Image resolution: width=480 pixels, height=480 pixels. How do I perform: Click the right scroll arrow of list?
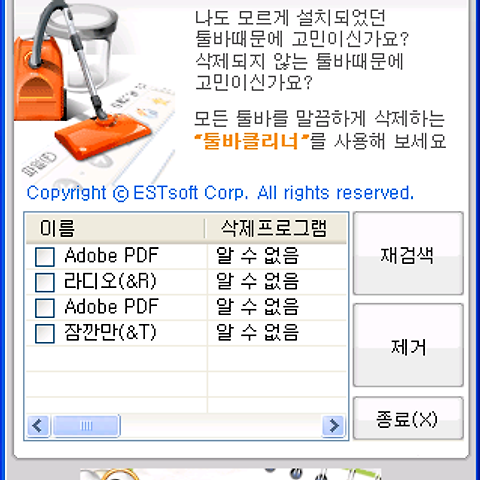(333, 426)
